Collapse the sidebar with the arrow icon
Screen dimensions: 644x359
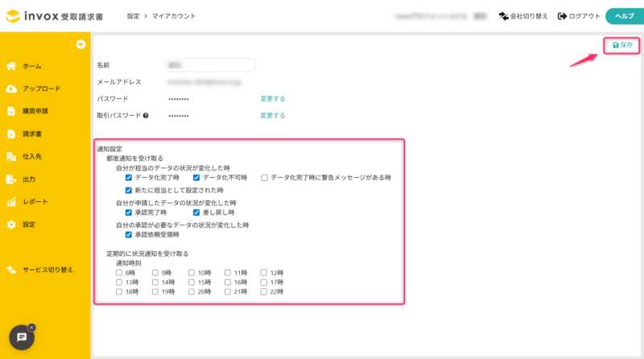(x=81, y=44)
